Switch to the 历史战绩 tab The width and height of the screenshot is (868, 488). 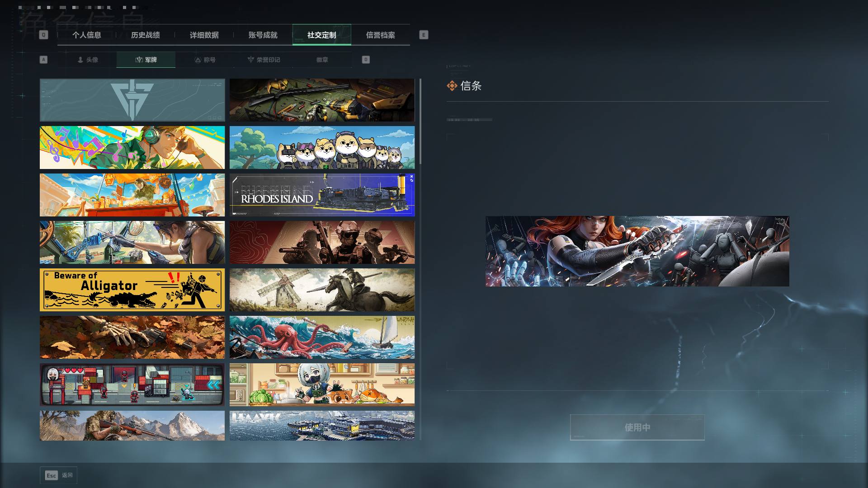145,35
